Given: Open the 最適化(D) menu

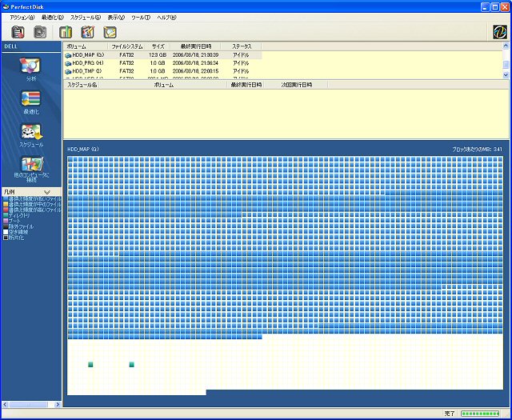Looking at the screenshot, I should click(x=53, y=18).
